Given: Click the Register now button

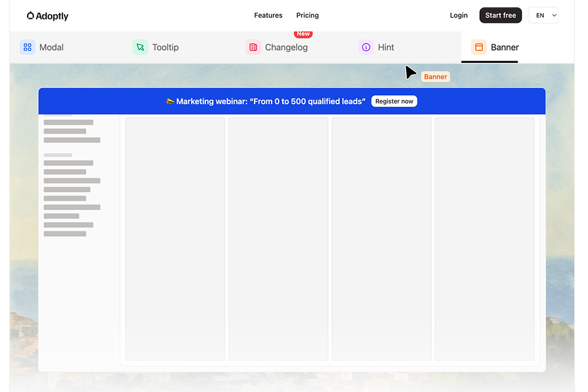Looking at the screenshot, I should 394,101.
